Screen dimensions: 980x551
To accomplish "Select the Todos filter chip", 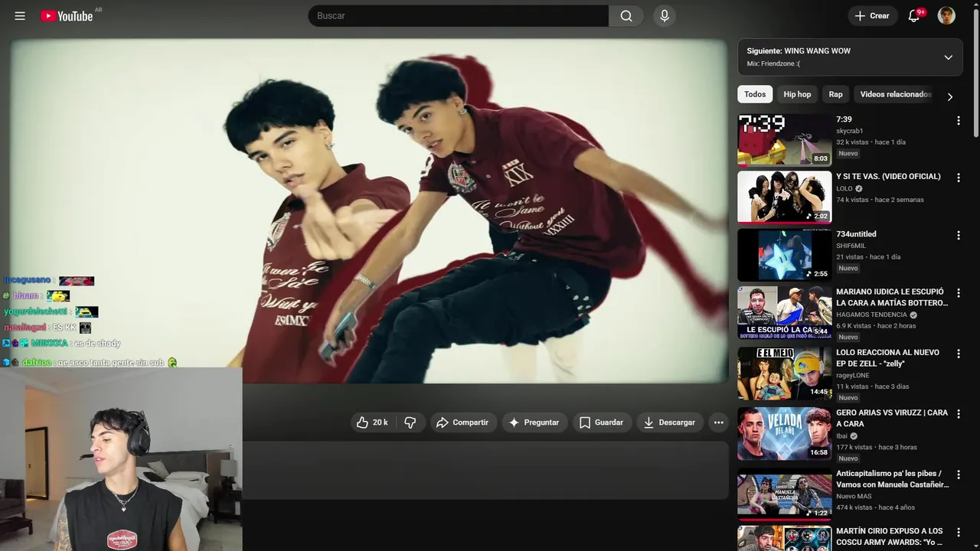I will pyautogui.click(x=755, y=94).
